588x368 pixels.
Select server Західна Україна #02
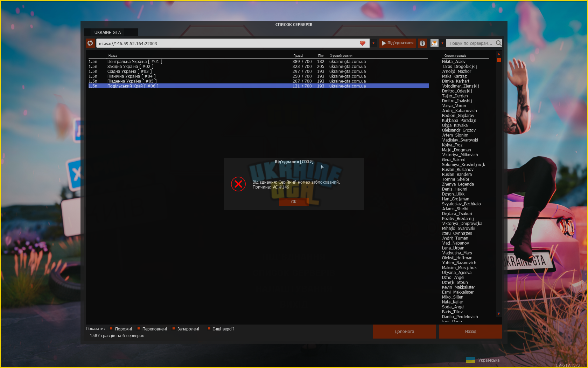(x=259, y=66)
